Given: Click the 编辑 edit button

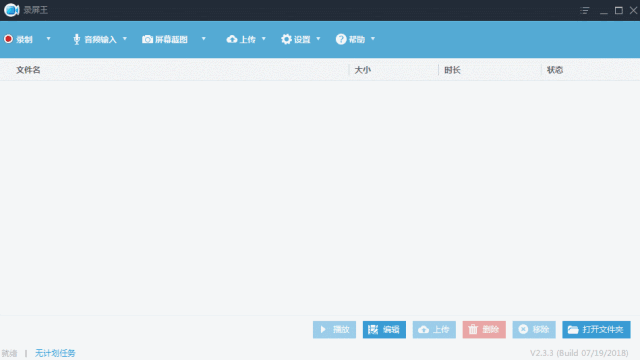Looking at the screenshot, I should point(384,329).
